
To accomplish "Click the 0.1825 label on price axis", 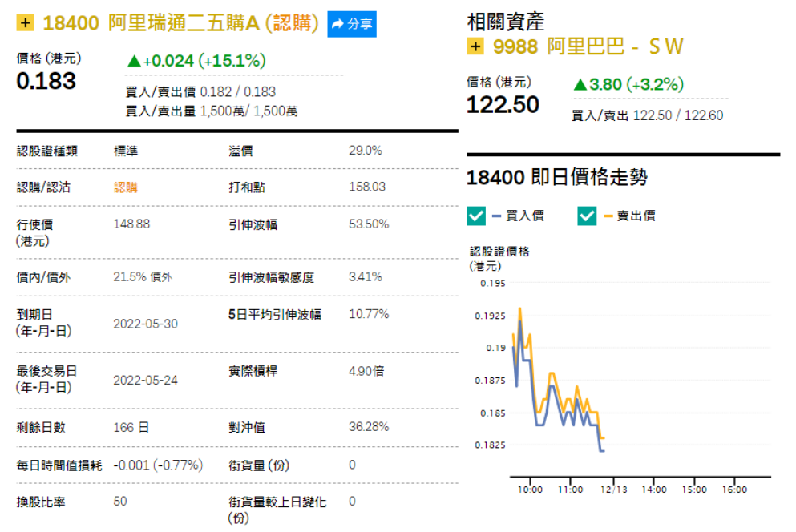I will [490, 445].
